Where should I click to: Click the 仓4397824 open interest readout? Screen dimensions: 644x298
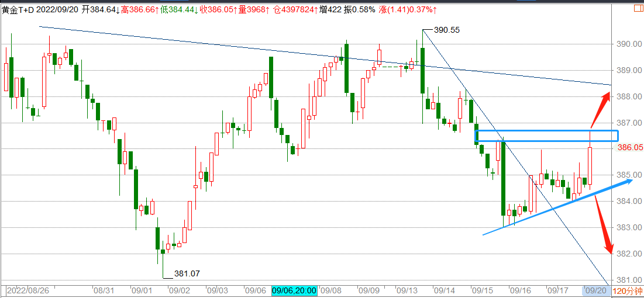(295, 10)
